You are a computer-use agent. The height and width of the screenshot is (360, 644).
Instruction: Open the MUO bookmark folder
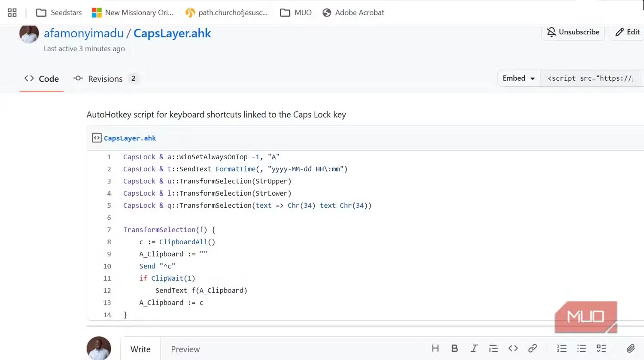click(296, 12)
